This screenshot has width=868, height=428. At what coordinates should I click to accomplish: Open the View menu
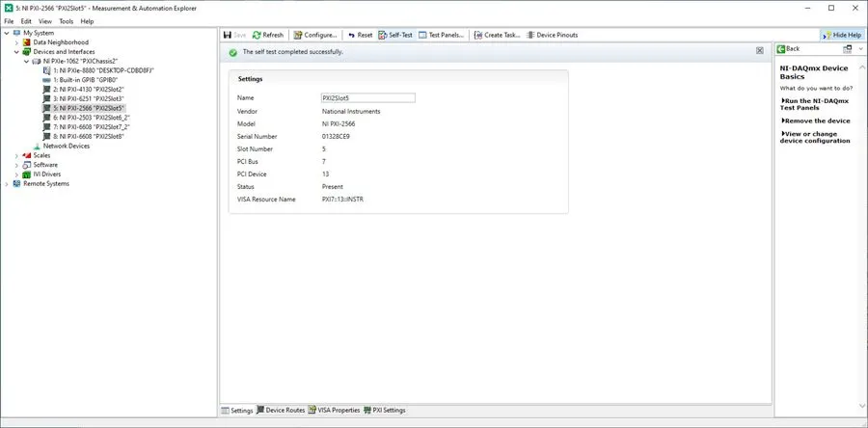(x=44, y=21)
